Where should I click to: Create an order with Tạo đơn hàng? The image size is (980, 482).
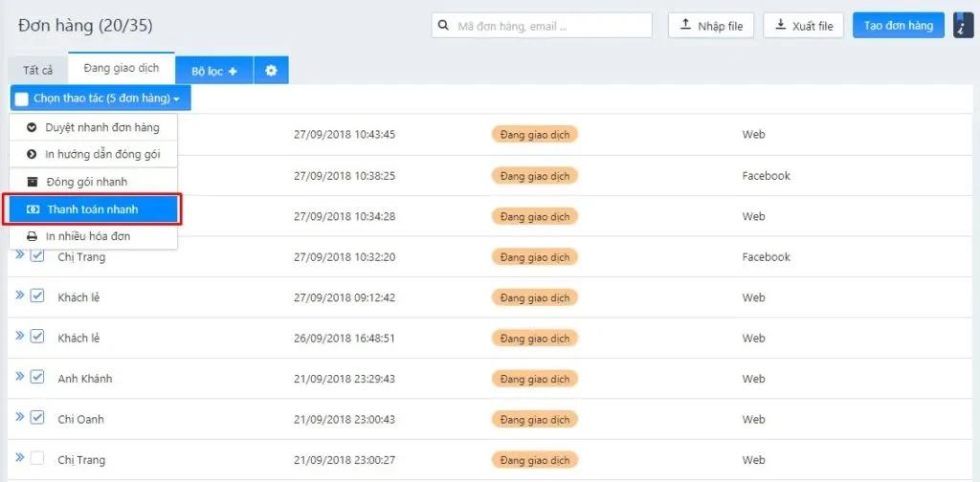(x=899, y=26)
